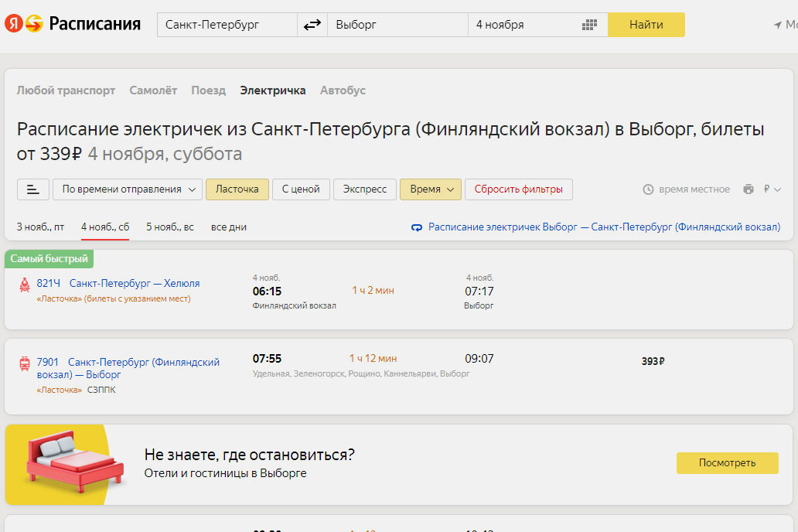798x532 pixels.
Task: Click the СЗППК carrier label
Action: [x=101, y=390]
